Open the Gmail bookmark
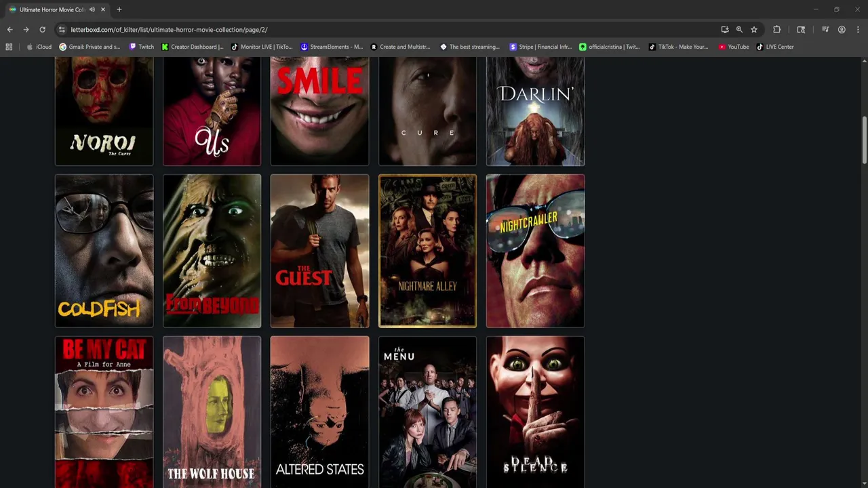 click(x=90, y=47)
